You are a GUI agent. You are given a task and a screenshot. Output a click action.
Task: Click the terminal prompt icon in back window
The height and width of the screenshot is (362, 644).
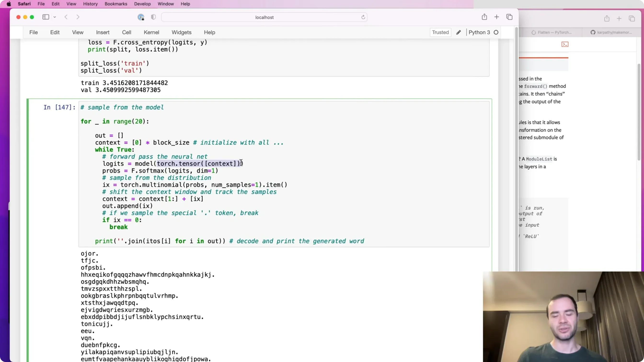click(x=565, y=44)
